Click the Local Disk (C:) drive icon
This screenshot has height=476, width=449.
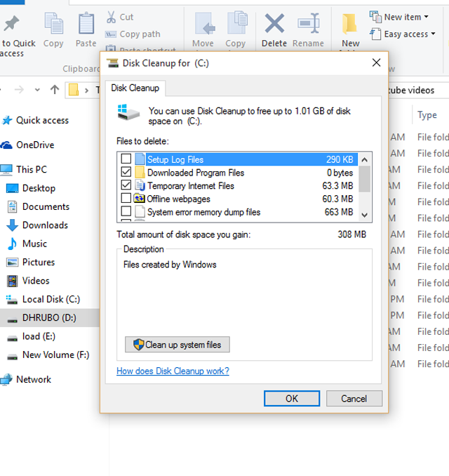12,300
